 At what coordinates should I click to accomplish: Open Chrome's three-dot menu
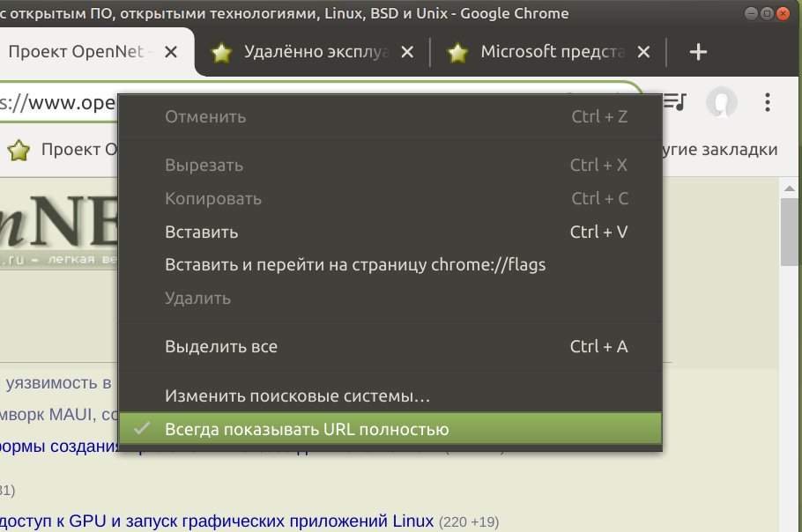coord(768,102)
